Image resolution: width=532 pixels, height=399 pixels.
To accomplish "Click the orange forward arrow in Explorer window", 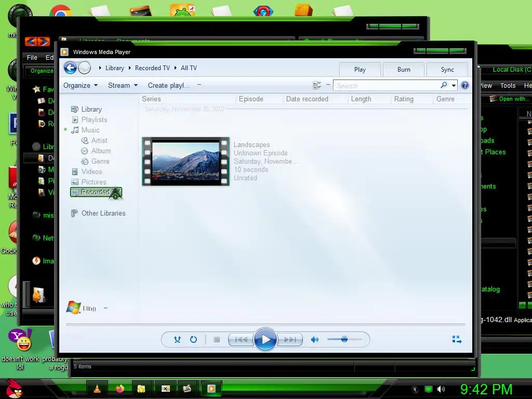I will [x=44, y=42].
